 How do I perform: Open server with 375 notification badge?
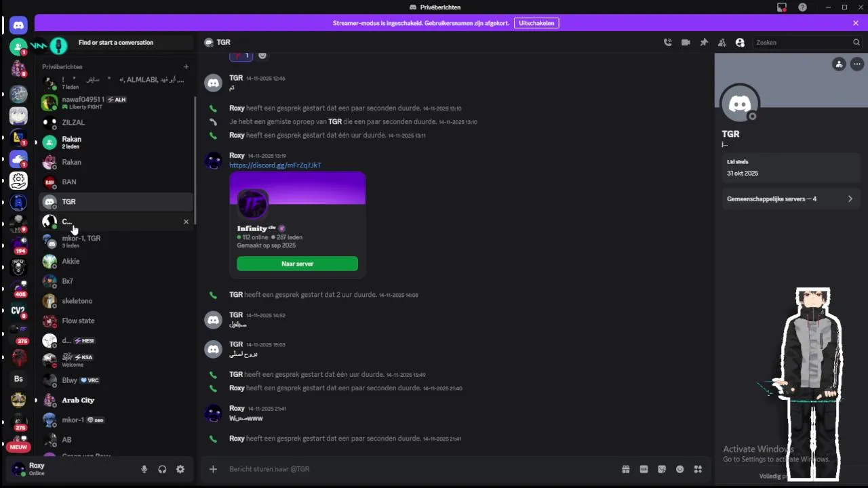pyautogui.click(x=18, y=335)
